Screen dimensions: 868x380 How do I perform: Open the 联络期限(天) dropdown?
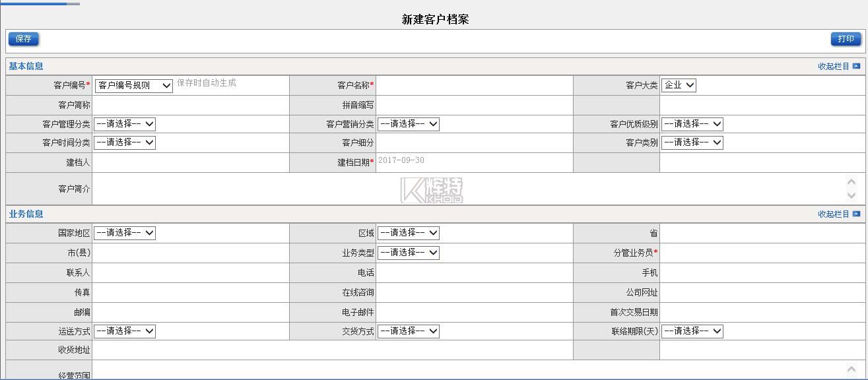(x=692, y=331)
